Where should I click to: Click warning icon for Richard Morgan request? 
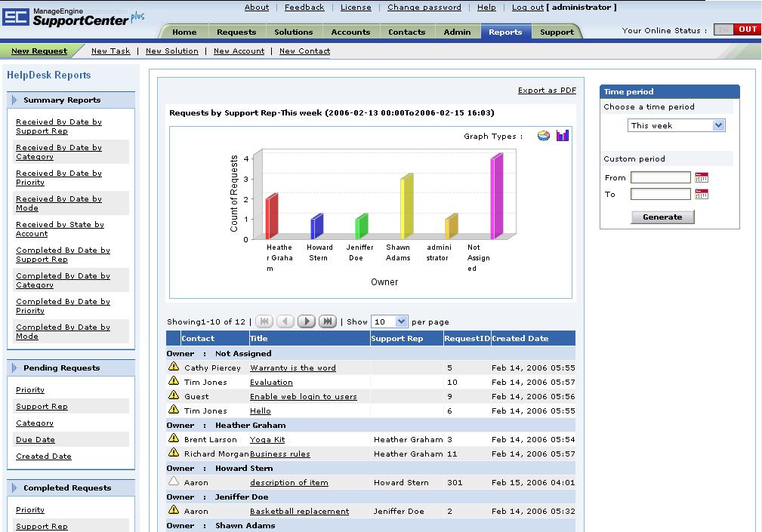click(x=174, y=453)
